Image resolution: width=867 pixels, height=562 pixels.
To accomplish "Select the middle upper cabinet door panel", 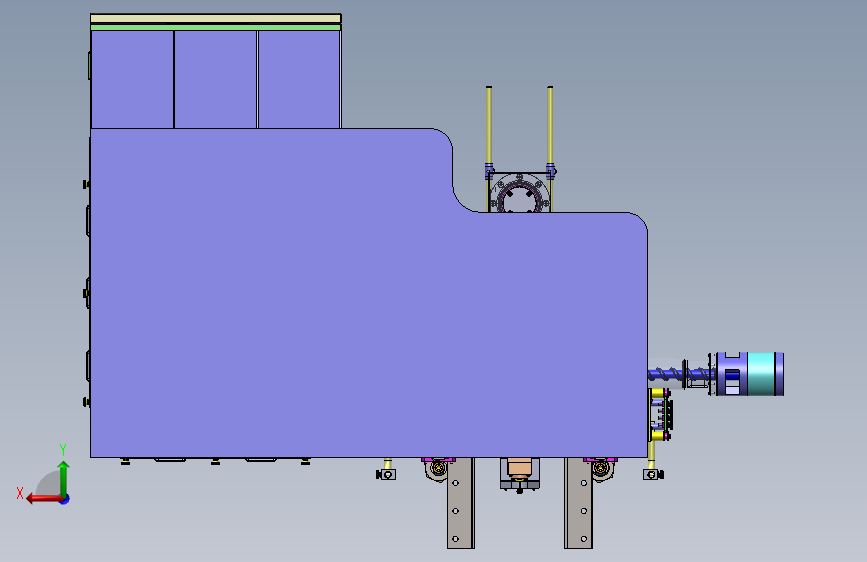I will click(x=216, y=79).
